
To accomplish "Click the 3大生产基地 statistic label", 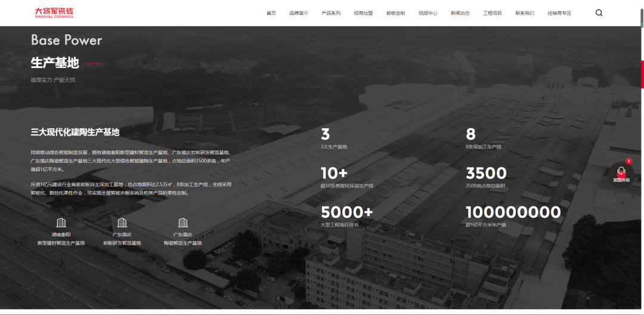I will pyautogui.click(x=334, y=147).
